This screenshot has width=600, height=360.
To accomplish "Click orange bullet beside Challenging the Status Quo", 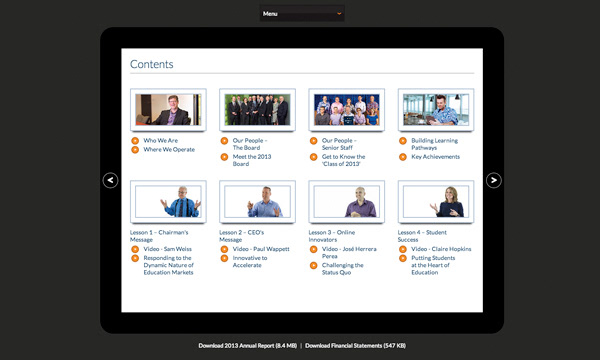I will pos(313,266).
